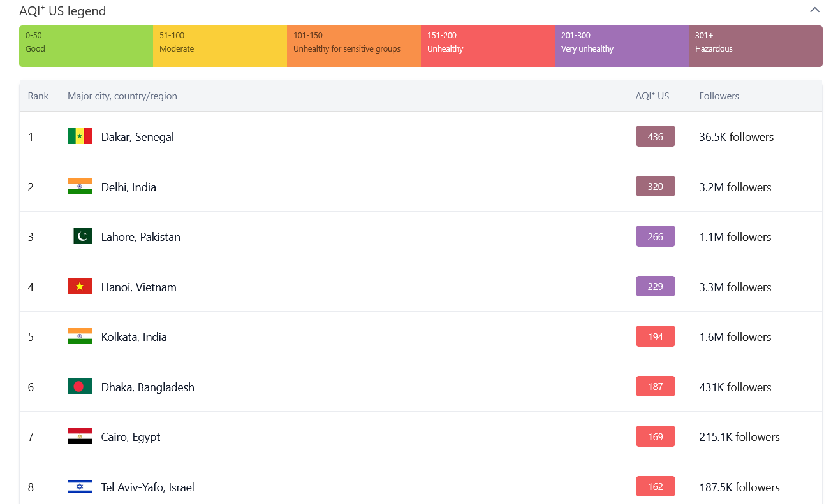831x504 pixels.
Task: Click the AQI US column header
Action: pos(652,96)
